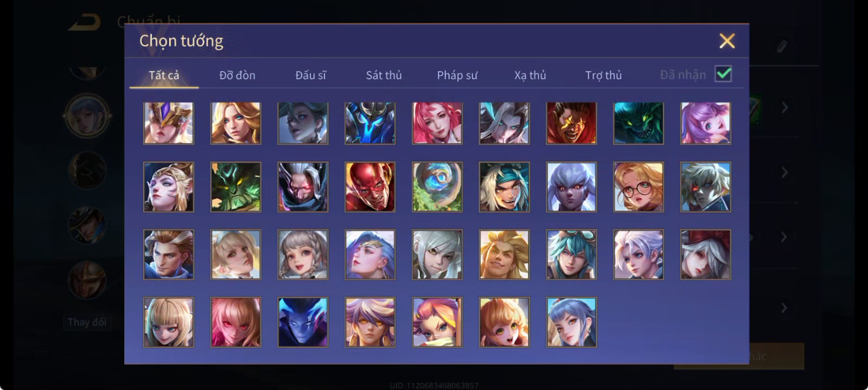
Task: Select the dark blue-skinned hooded hero
Action: pyautogui.click(x=303, y=322)
